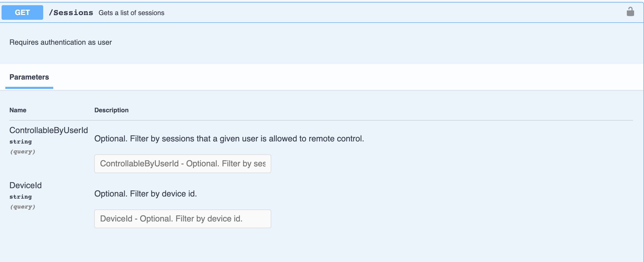Click the blue GET method badge
Viewport: 644px width, 262px height.
[22, 12]
